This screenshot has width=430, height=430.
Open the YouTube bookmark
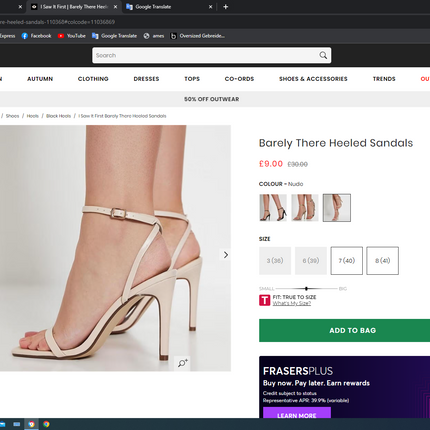(x=72, y=36)
